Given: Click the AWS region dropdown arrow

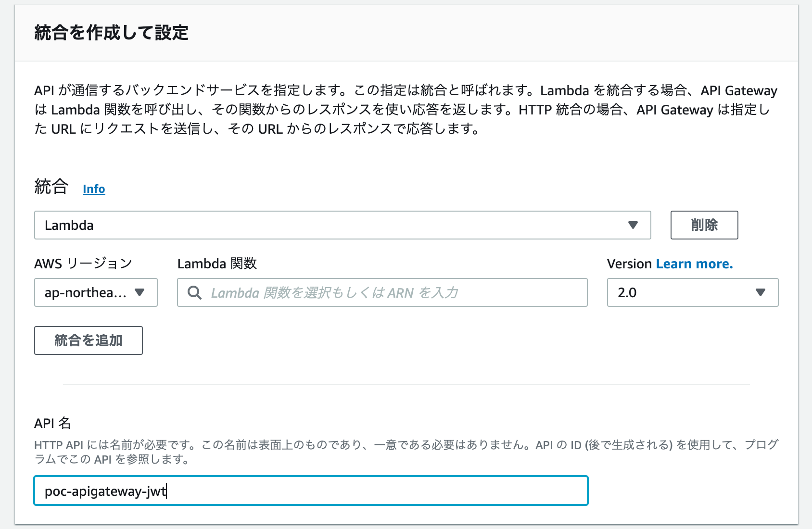Looking at the screenshot, I should (140, 292).
